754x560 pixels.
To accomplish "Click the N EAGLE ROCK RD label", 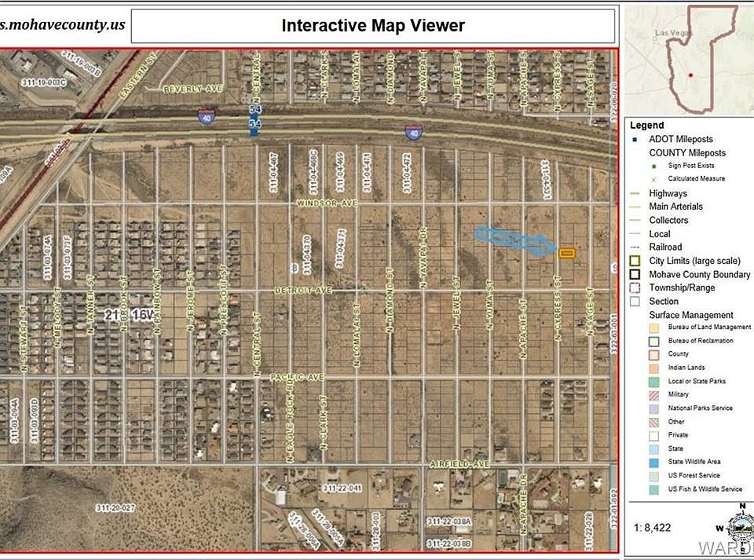I will click(290, 423).
